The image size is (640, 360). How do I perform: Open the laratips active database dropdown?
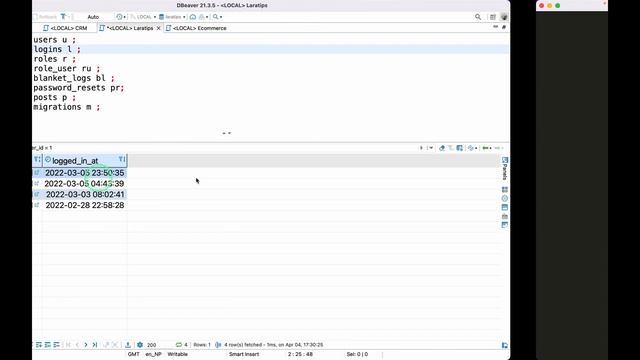pyautogui.click(x=172, y=17)
